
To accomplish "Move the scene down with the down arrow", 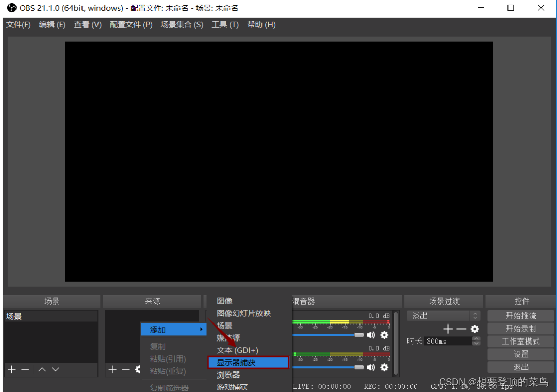I will [x=55, y=369].
